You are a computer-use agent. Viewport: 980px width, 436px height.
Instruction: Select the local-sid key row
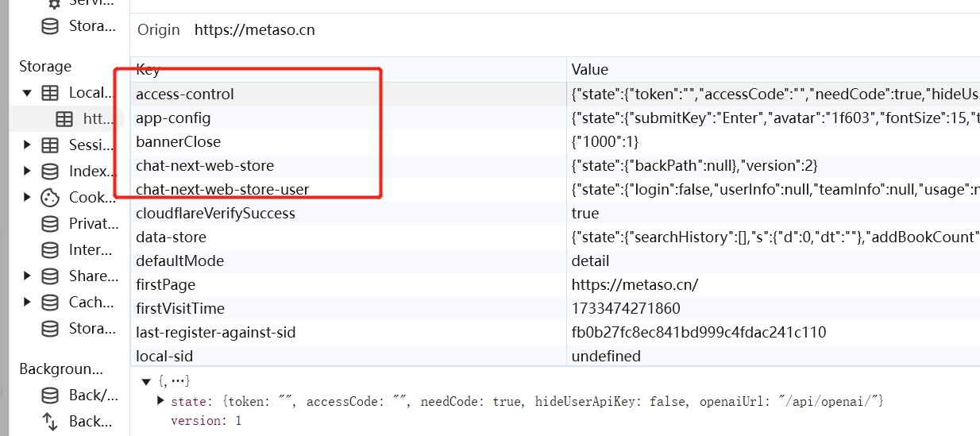click(554, 356)
